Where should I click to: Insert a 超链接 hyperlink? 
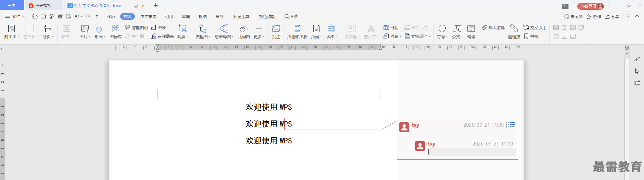514,32
